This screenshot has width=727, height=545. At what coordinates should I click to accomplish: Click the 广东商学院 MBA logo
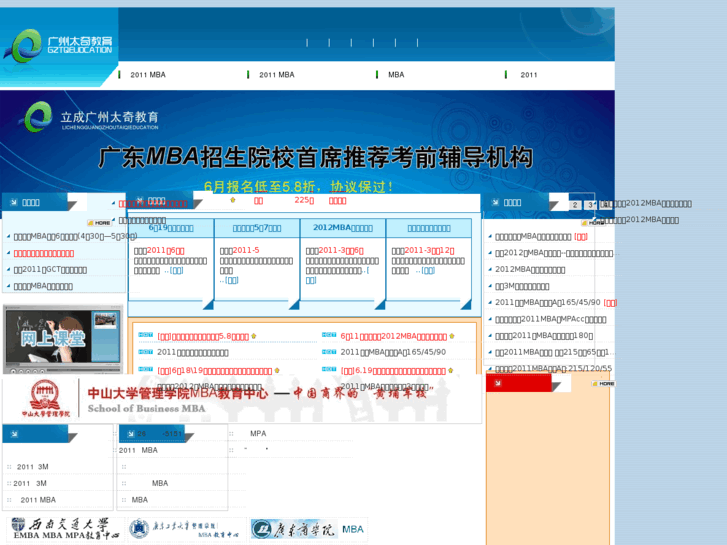click(309, 529)
